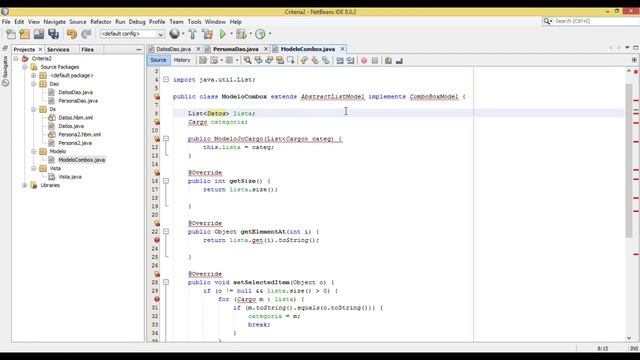The height and width of the screenshot is (360, 640).
Task: Run the project with green play icon
Action: point(223,34)
